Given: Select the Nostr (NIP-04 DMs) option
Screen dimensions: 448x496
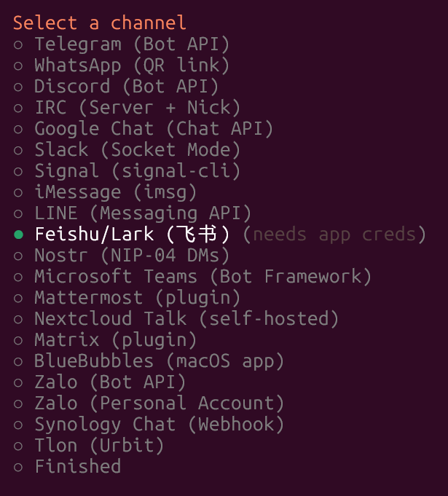Looking at the screenshot, I should click(x=131, y=256).
